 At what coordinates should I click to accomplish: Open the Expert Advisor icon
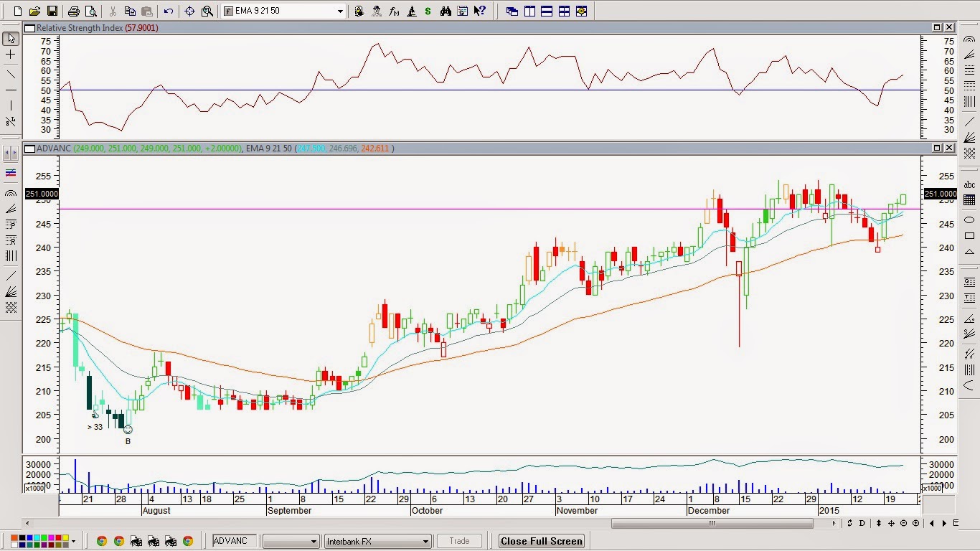(x=359, y=11)
